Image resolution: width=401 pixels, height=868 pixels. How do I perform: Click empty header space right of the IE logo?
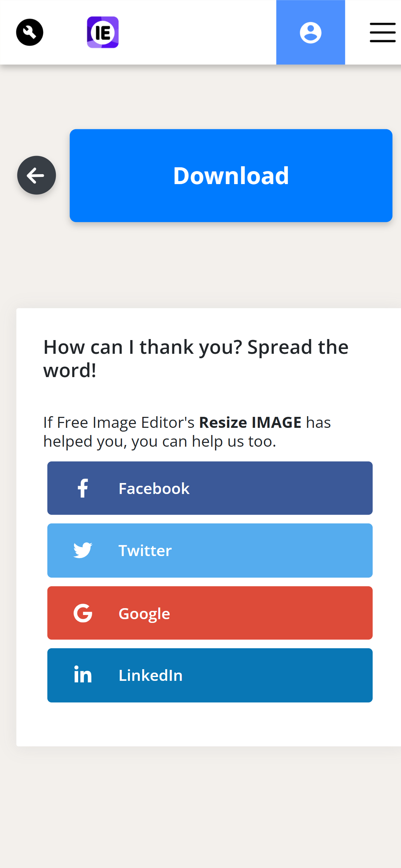click(x=195, y=33)
